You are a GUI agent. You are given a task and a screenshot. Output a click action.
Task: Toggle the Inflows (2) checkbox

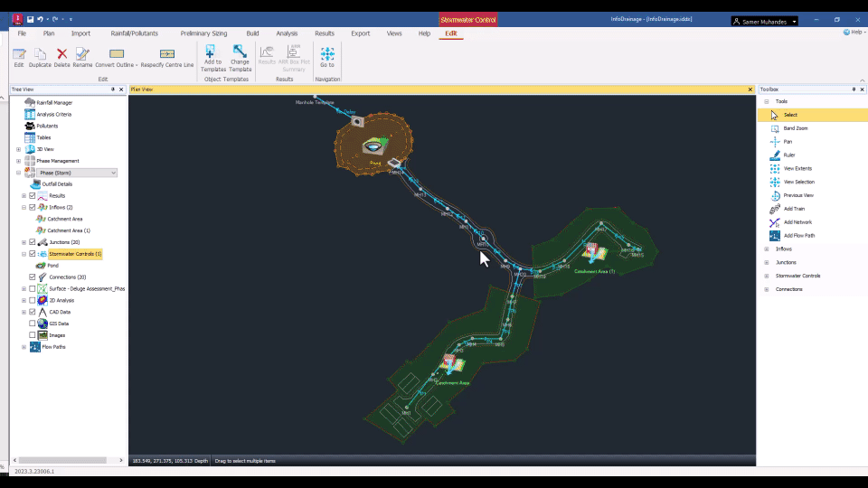click(33, 208)
